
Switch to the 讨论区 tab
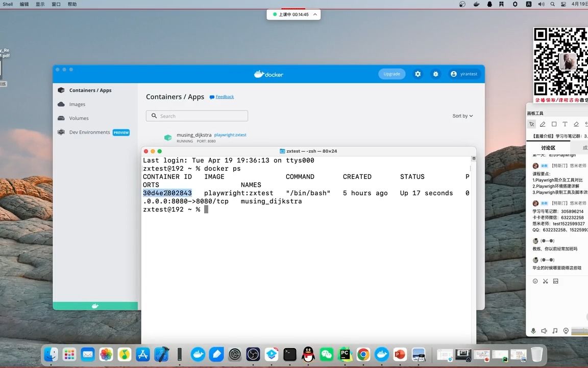(x=548, y=148)
